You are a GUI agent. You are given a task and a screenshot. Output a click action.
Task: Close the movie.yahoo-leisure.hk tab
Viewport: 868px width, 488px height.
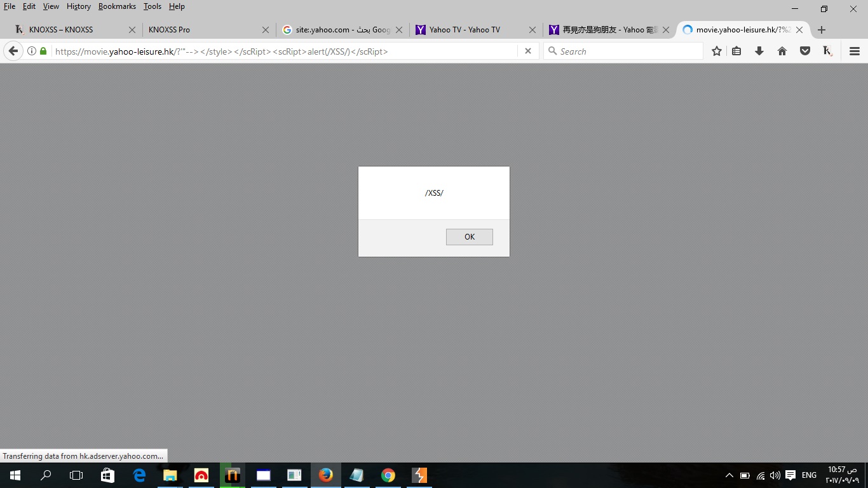(799, 30)
